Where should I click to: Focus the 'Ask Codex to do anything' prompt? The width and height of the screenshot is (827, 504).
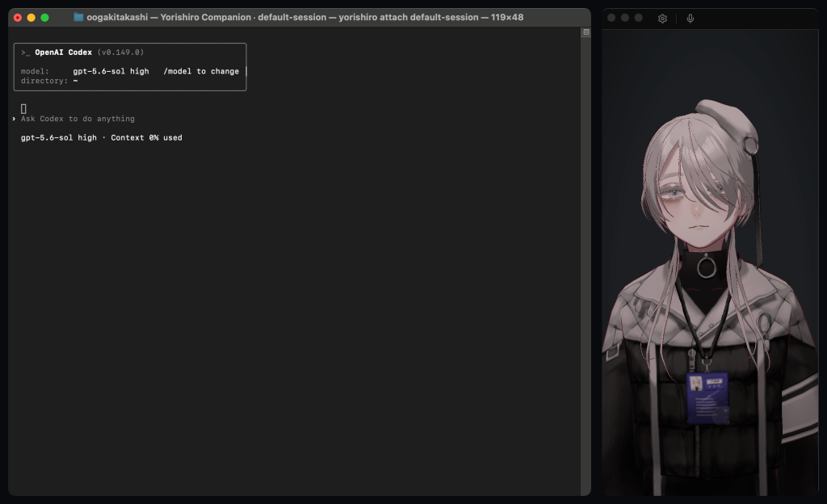[78, 120]
